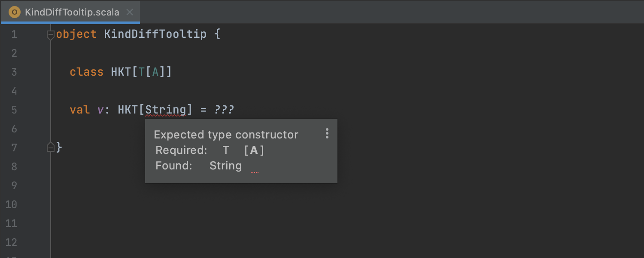The image size is (644, 258).
Task: Close the KindDiffTooltip.scala tab
Action: (x=130, y=12)
